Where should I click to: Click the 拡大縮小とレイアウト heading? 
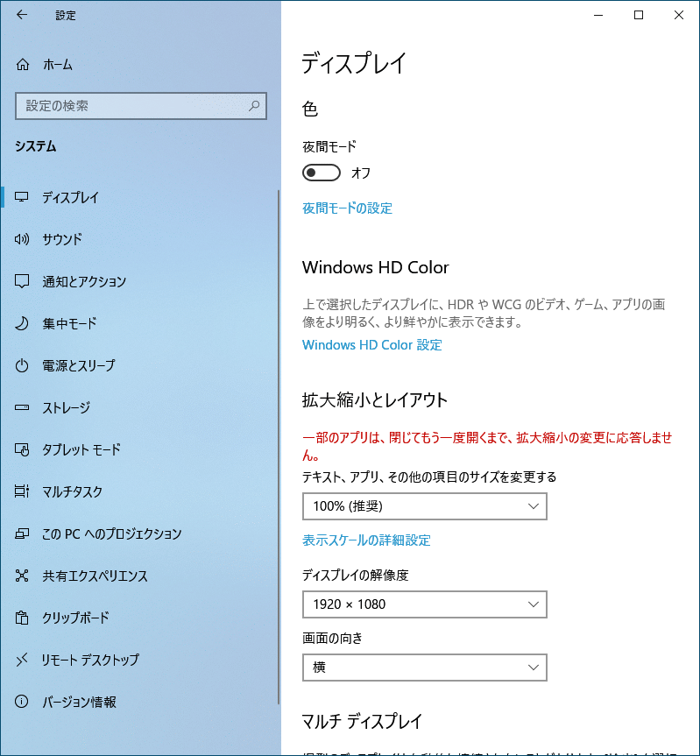pyautogui.click(x=375, y=399)
